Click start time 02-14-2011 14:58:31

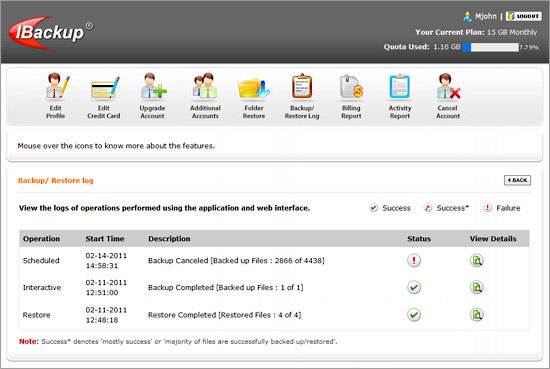[x=106, y=261]
